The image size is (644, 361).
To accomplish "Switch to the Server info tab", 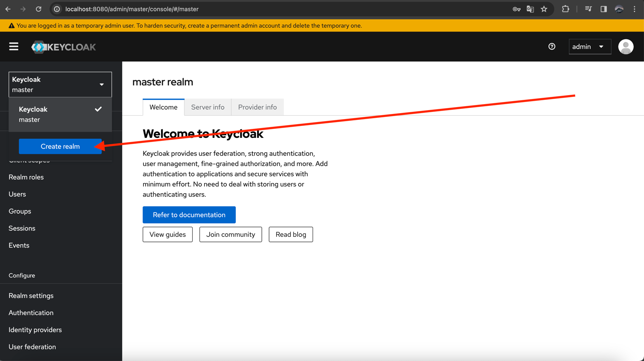I will [x=208, y=107].
